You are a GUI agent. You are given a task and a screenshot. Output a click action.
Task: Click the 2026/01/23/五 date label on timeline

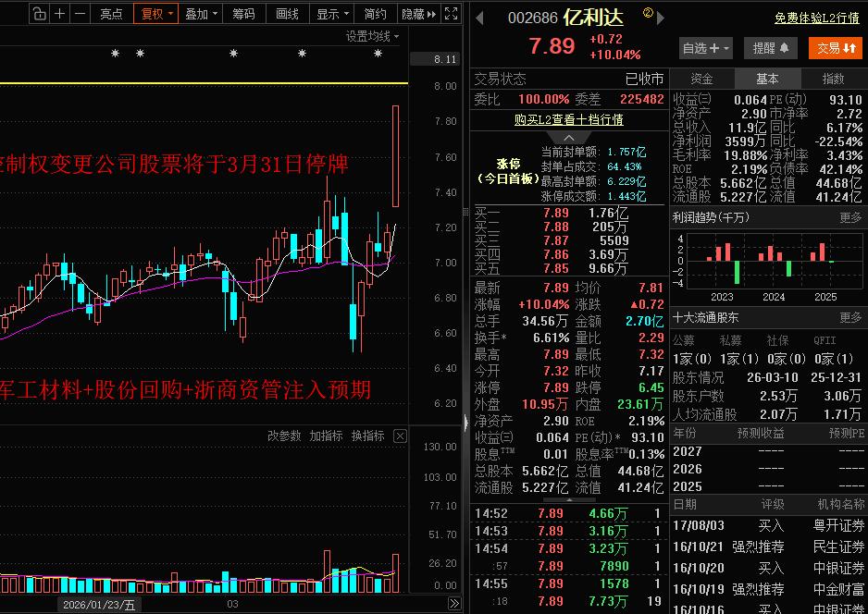[99, 605]
